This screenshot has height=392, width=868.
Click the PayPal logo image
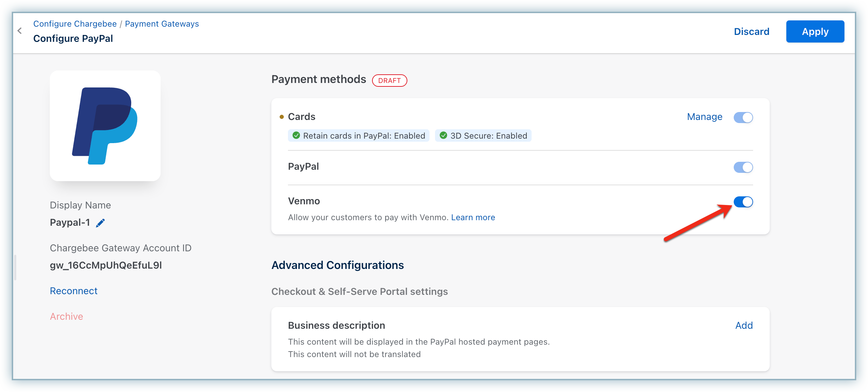[105, 126]
